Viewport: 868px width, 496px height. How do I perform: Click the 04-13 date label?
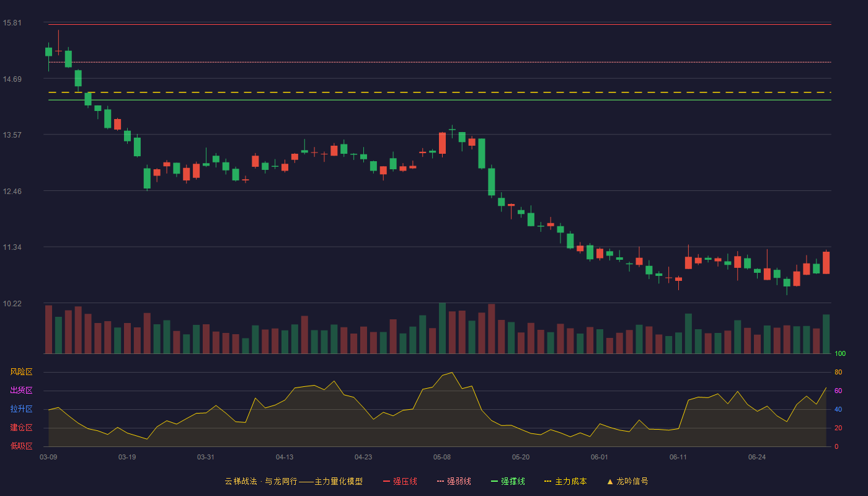coord(285,457)
